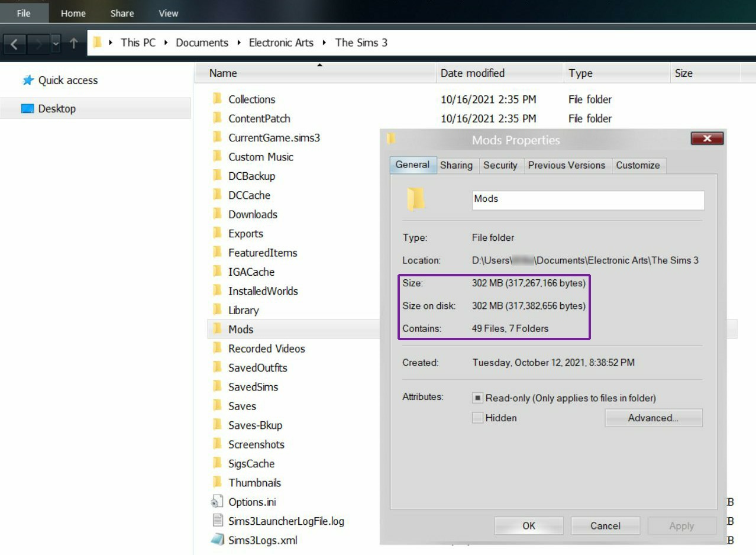Expand breadcrumb arrow after Electronic Arts
This screenshot has height=555, width=756.
[x=324, y=43]
